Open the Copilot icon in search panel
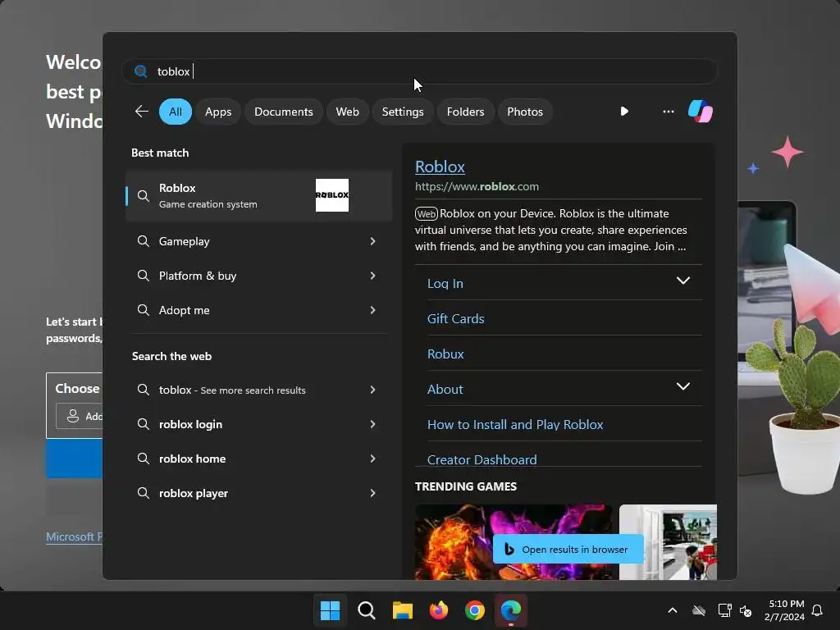Screen dimensions: 840x630 point(701,112)
